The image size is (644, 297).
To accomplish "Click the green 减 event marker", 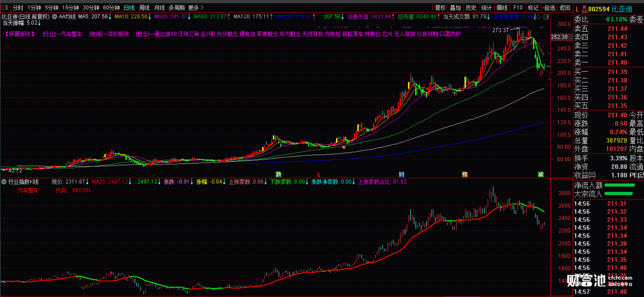I will tap(541, 174).
